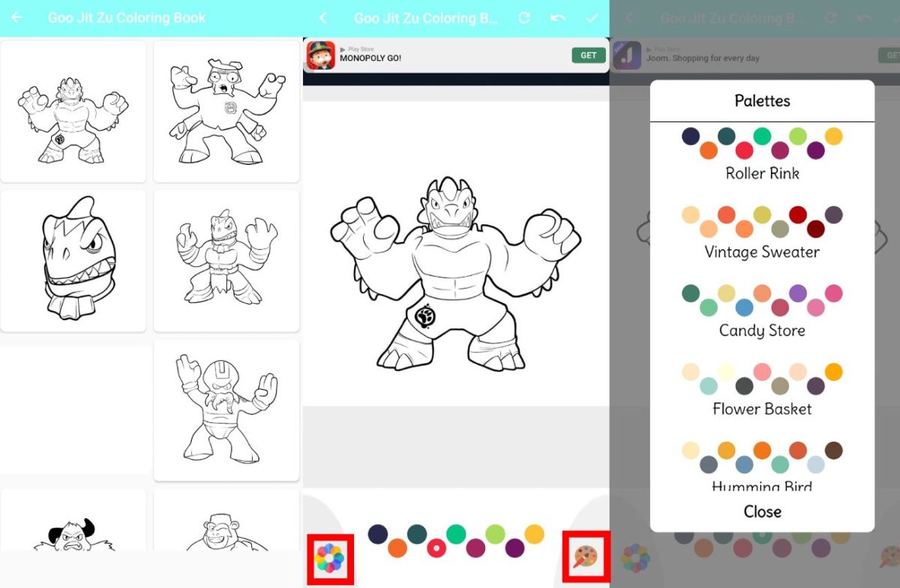Open the shocked-face character with badge shirt thumbnail
Screen dimensions: 900x588
226,111
